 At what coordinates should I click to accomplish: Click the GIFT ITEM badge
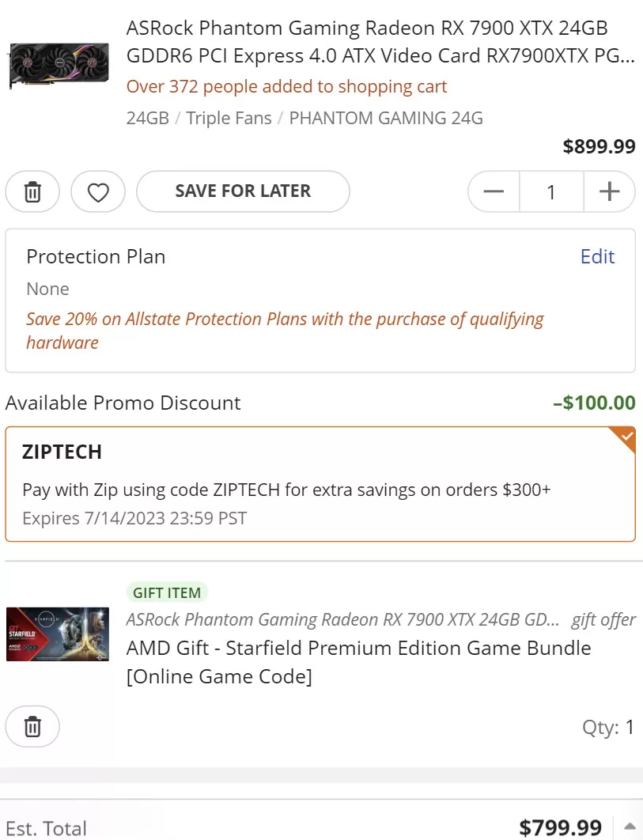point(166,592)
